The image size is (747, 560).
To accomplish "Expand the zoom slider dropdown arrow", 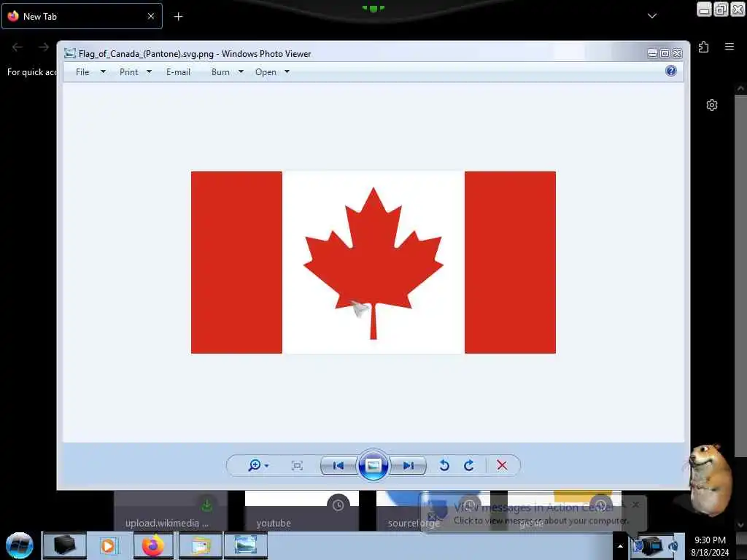I will [266, 466].
